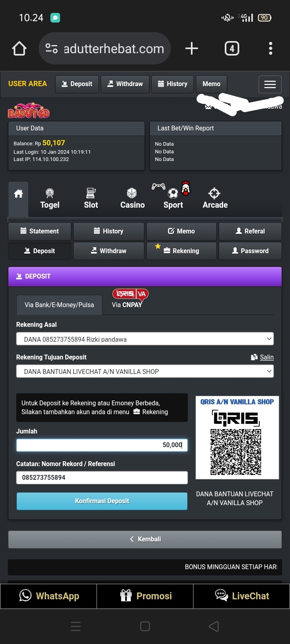Open the Slot games category
The image size is (290, 644).
tap(91, 198)
